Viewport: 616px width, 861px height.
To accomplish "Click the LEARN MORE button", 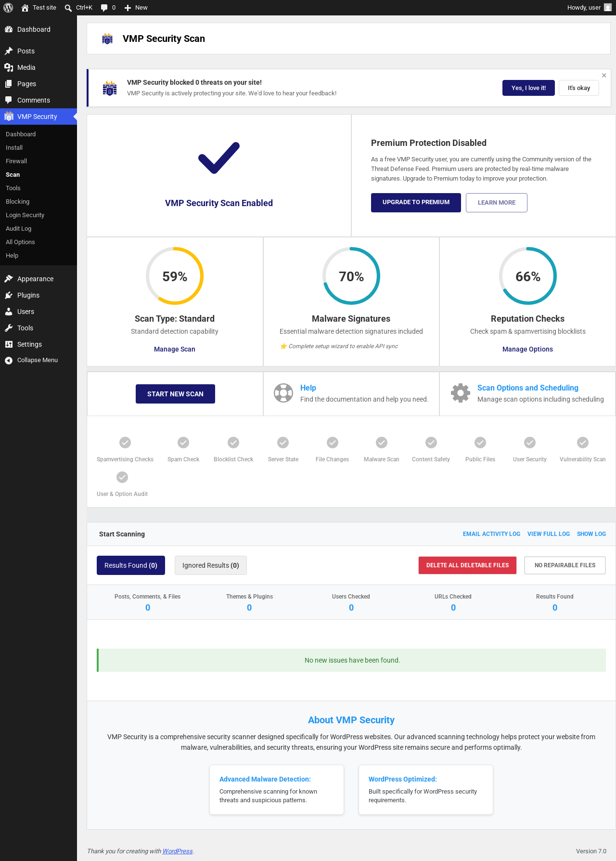I will [497, 203].
